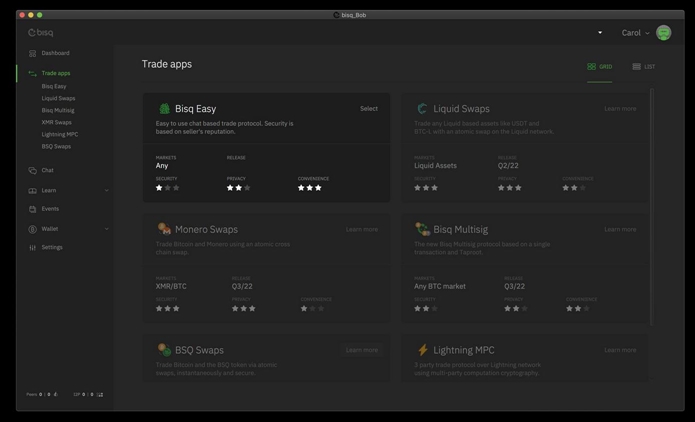
Task: Click the Bisq Multisig card icon
Action: pos(422,229)
